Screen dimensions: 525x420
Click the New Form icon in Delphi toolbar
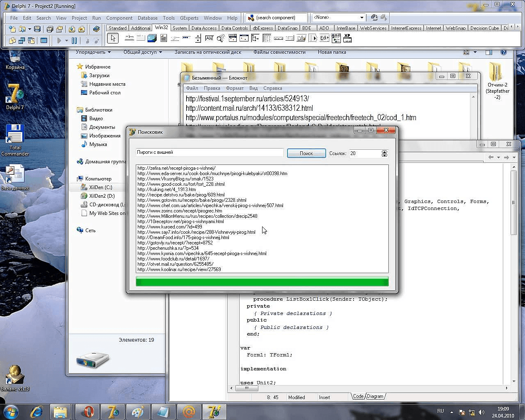[x=44, y=41]
